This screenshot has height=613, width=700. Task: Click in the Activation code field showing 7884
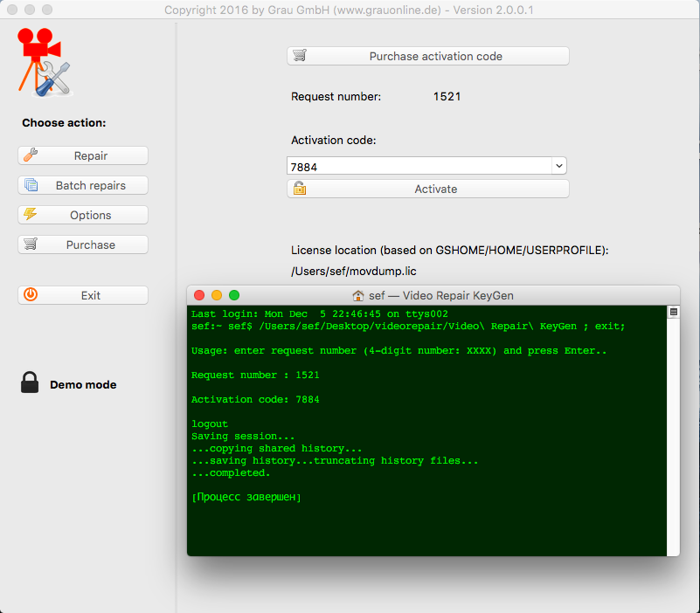pyautogui.click(x=419, y=166)
